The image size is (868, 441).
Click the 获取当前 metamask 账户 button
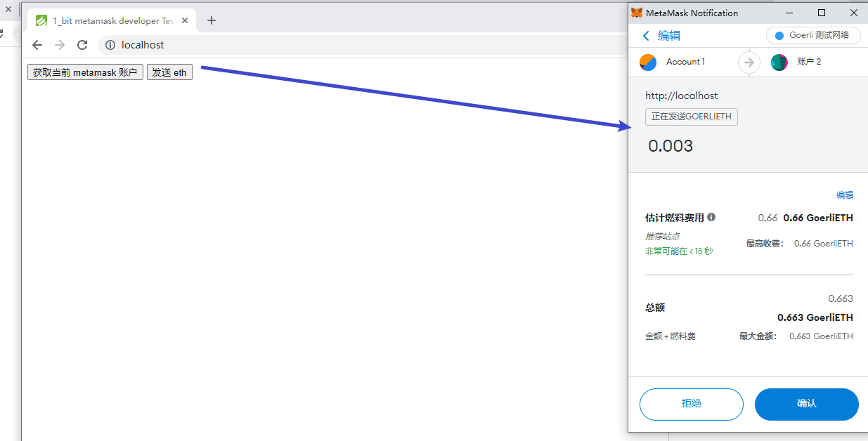85,72
